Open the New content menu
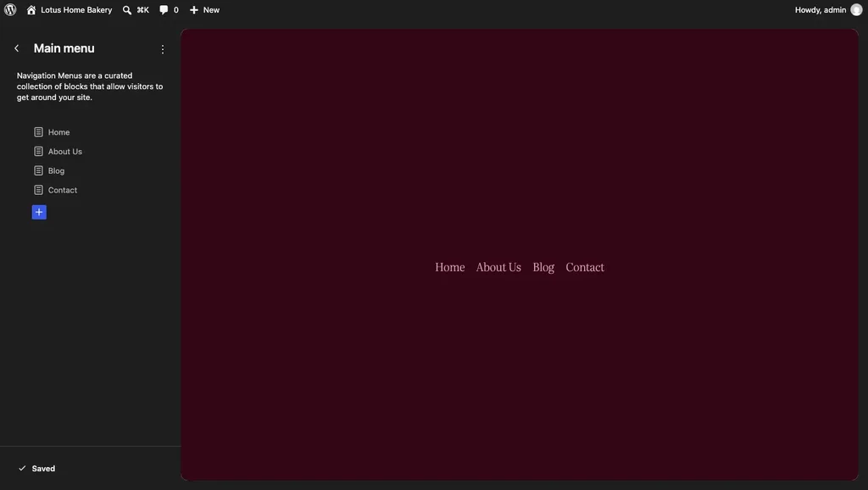Screen dimensions: 868x490 pos(211,10)
